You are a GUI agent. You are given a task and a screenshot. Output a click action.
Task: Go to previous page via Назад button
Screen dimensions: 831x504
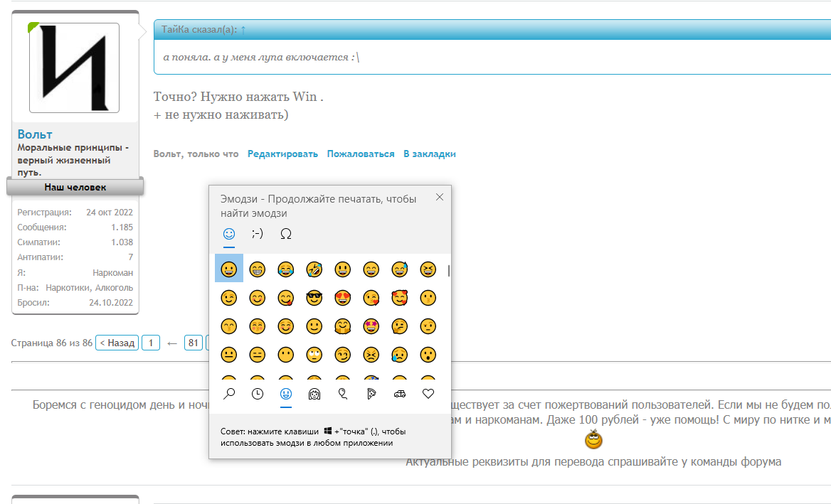pyautogui.click(x=117, y=343)
